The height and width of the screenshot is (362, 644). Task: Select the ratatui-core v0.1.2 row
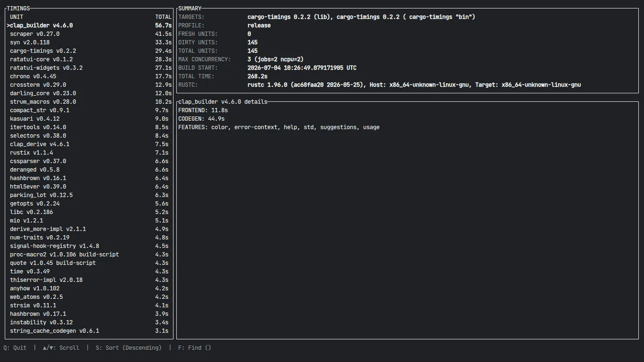(x=89, y=59)
